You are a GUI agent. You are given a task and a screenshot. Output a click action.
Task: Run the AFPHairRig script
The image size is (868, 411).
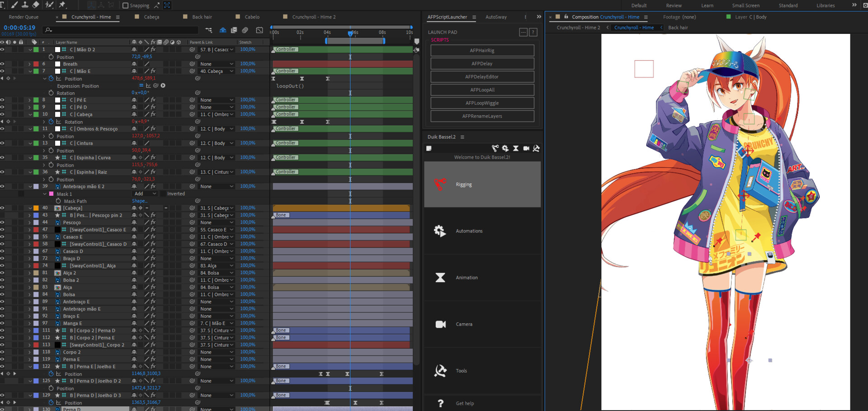(482, 51)
